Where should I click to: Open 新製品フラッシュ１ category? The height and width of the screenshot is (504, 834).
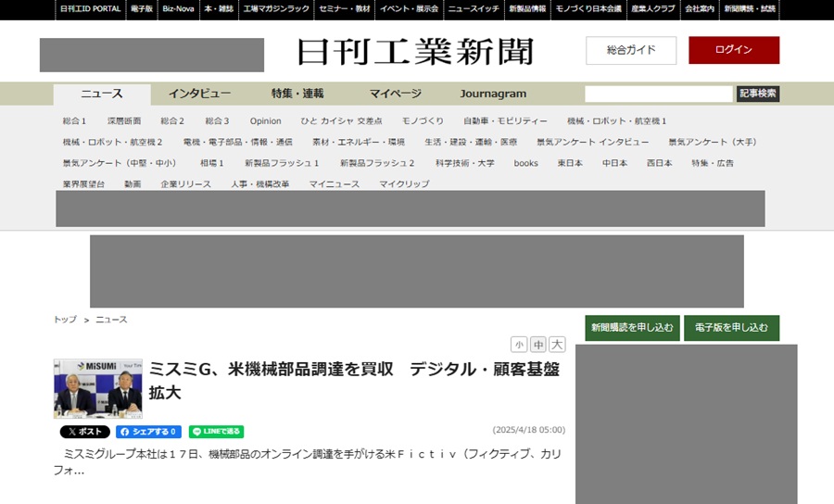(282, 163)
